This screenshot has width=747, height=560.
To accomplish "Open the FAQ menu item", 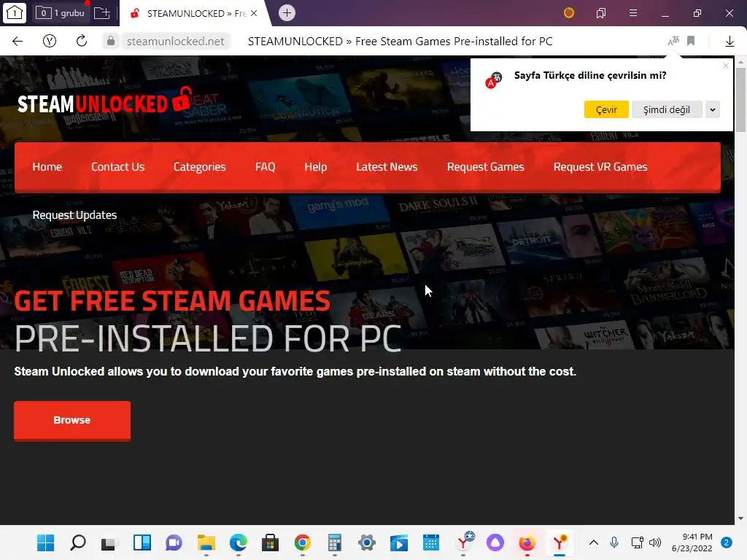I will tap(265, 167).
